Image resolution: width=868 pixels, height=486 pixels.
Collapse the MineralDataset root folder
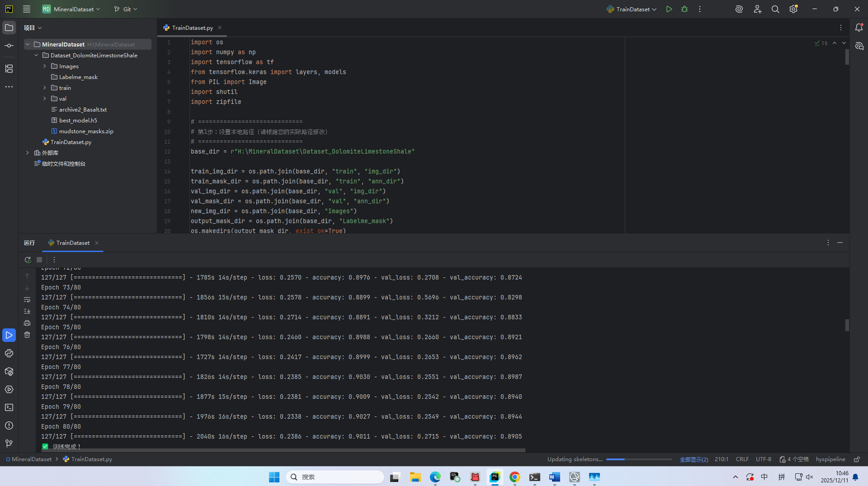[x=28, y=44]
